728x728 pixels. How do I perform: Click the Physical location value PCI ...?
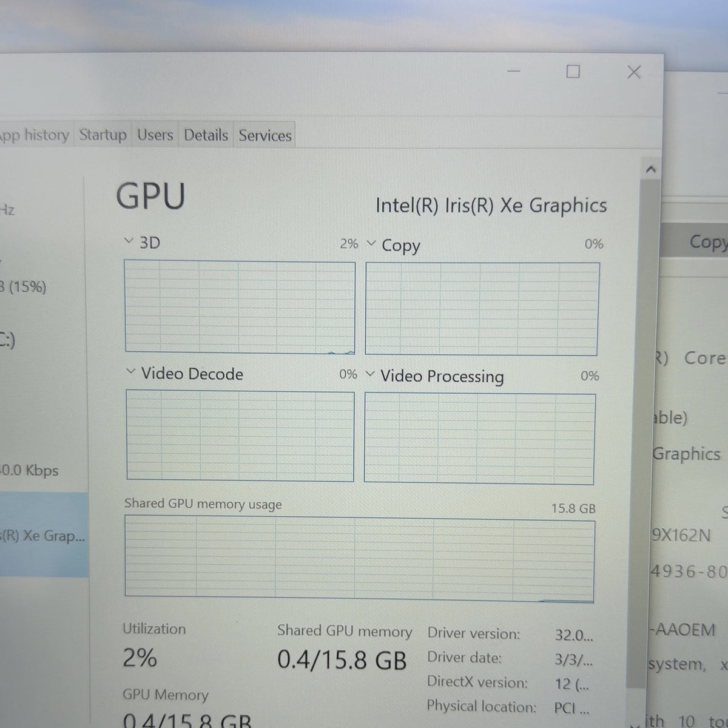(571, 708)
